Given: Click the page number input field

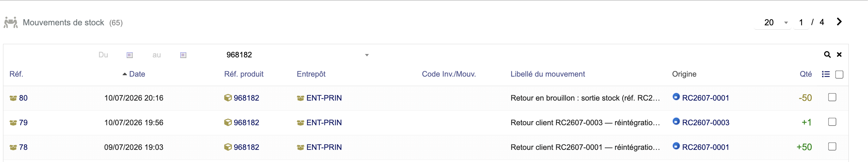Looking at the screenshot, I should coord(801,23).
